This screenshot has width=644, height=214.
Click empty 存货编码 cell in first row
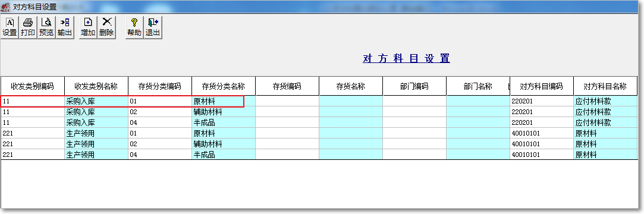click(x=287, y=101)
